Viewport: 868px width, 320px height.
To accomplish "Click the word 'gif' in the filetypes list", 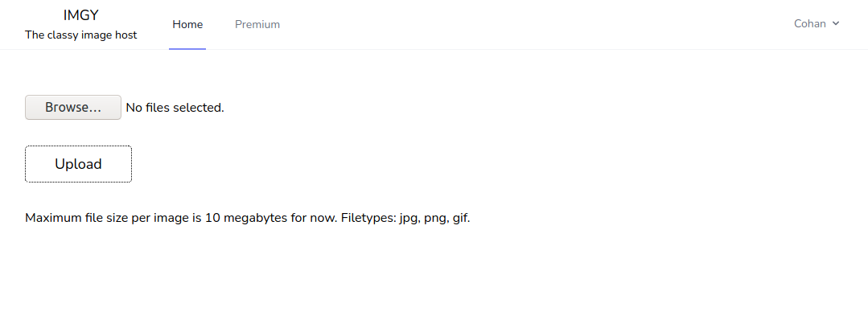I will click(461, 218).
